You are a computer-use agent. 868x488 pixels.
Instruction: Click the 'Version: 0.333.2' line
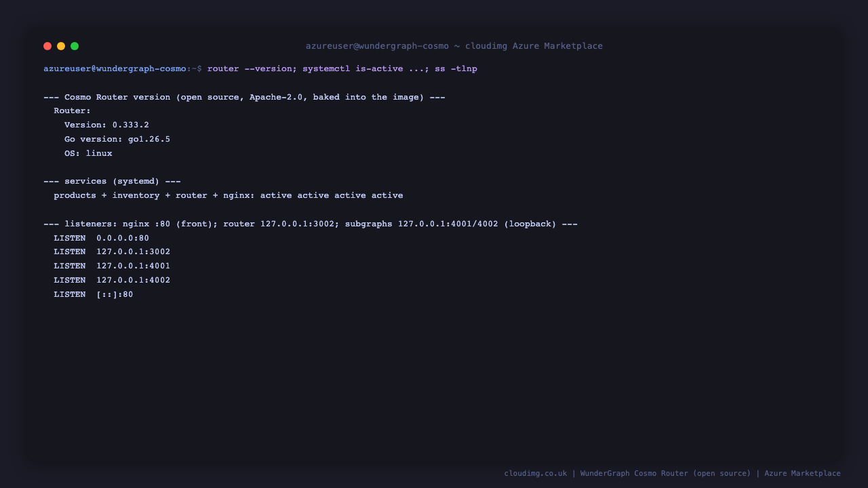(106, 125)
